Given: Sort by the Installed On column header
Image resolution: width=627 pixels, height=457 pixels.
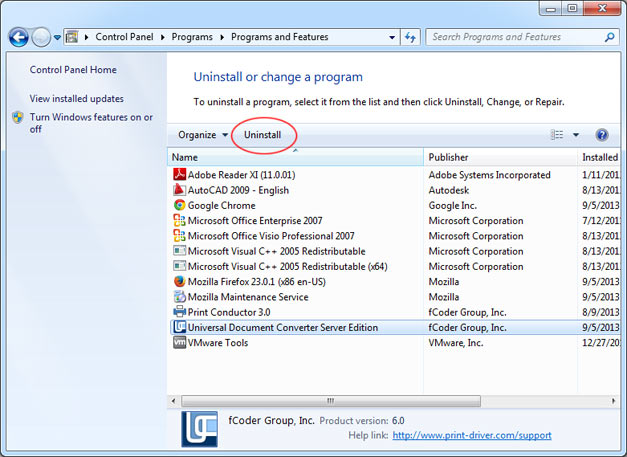Looking at the screenshot, I should [x=599, y=157].
